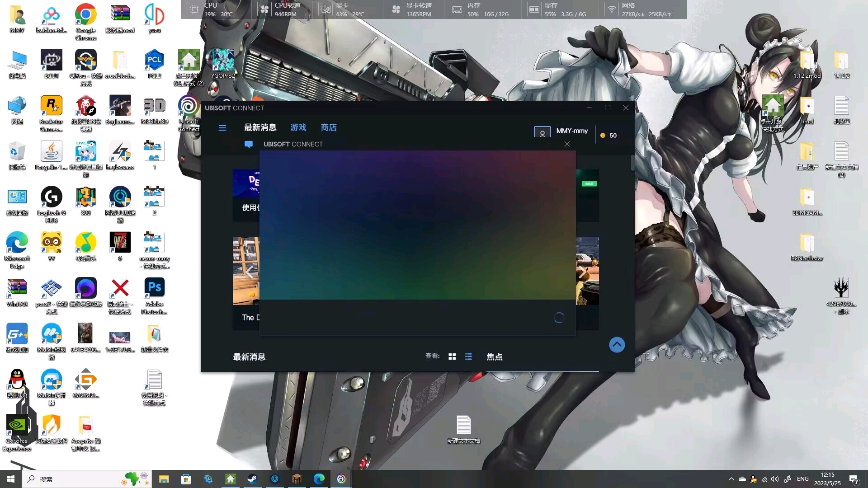This screenshot has height=488, width=868.
Task: Select grid view for news
Action: tap(452, 357)
